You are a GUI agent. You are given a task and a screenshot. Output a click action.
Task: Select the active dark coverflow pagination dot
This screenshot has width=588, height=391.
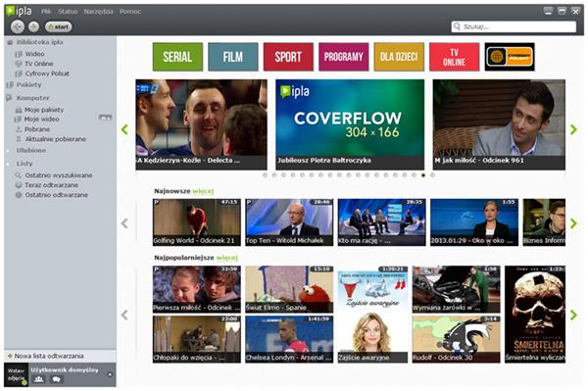pyautogui.click(x=423, y=175)
